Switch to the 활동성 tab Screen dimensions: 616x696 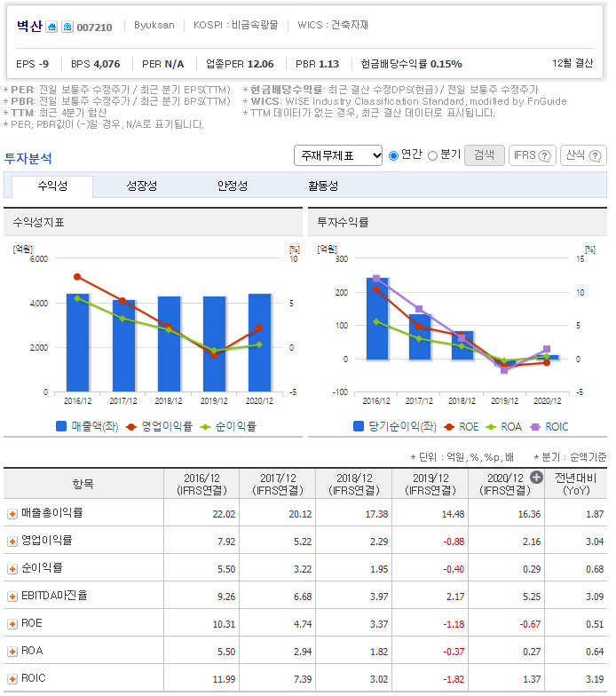pos(323,186)
